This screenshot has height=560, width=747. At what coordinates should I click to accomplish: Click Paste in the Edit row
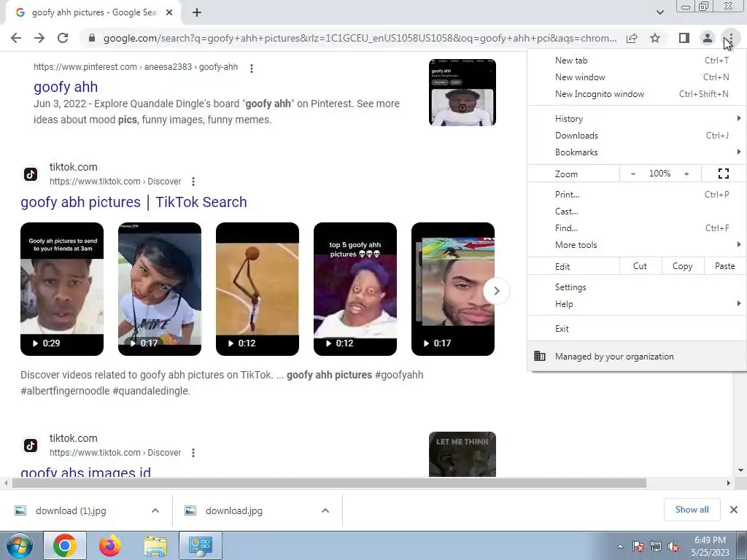click(x=724, y=266)
